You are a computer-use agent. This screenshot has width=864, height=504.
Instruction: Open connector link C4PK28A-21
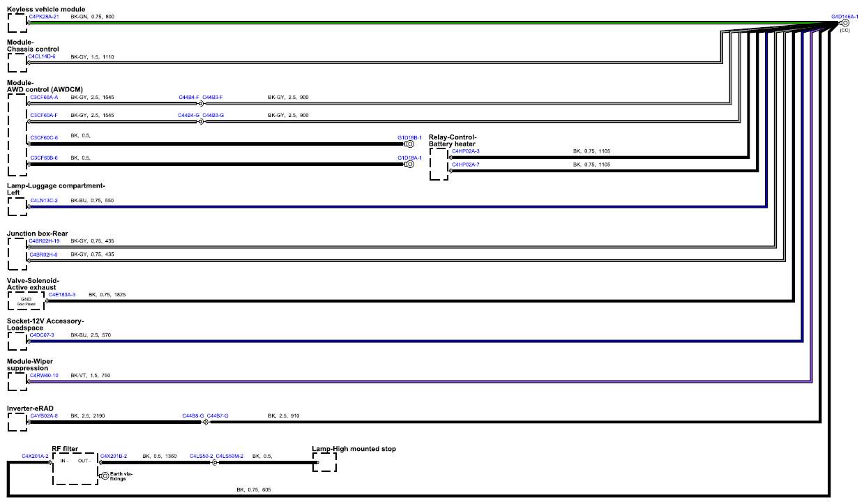tap(44, 16)
